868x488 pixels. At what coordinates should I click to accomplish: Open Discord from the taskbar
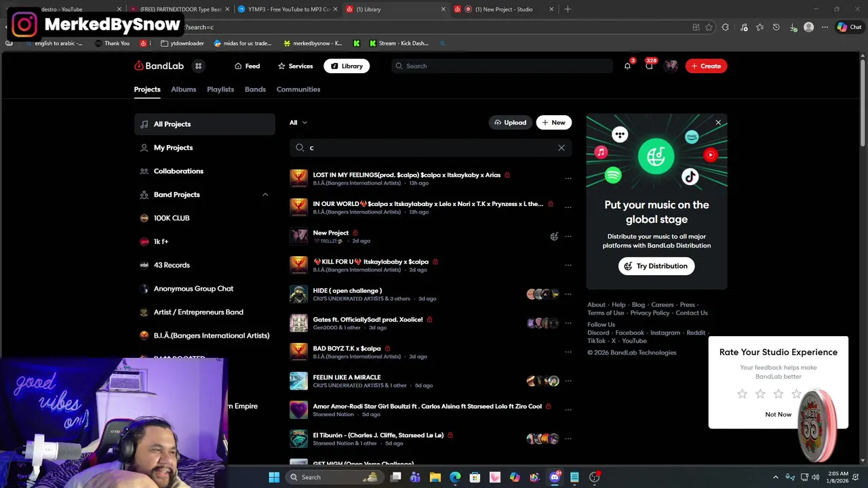point(555,477)
